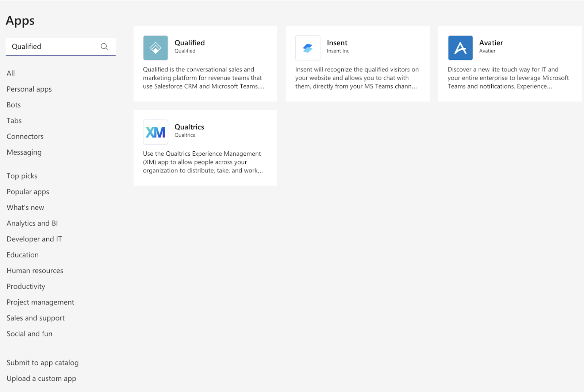The height and width of the screenshot is (392, 584).
Task: Browse Productivity apps
Action: [x=26, y=287]
